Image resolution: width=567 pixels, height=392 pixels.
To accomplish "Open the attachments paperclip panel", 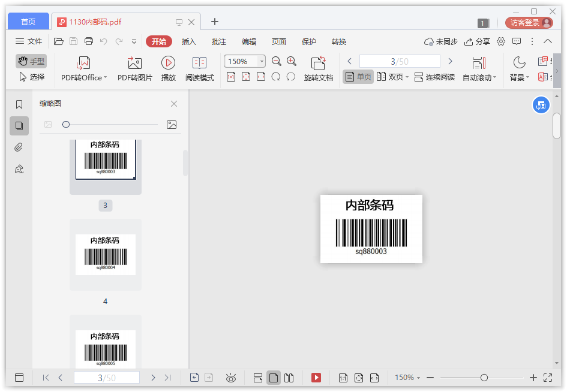I will 19,147.
